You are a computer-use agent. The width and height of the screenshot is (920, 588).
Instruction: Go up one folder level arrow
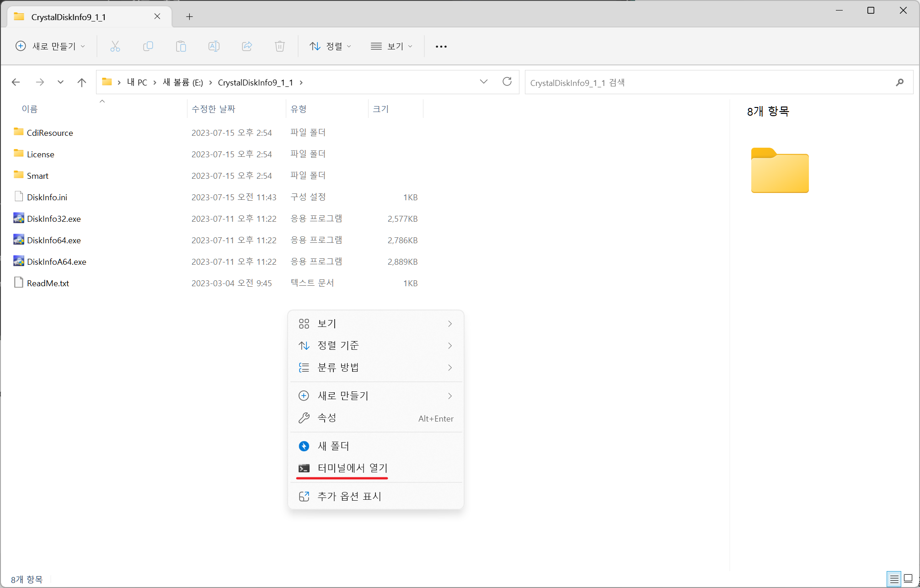pyautogui.click(x=81, y=82)
